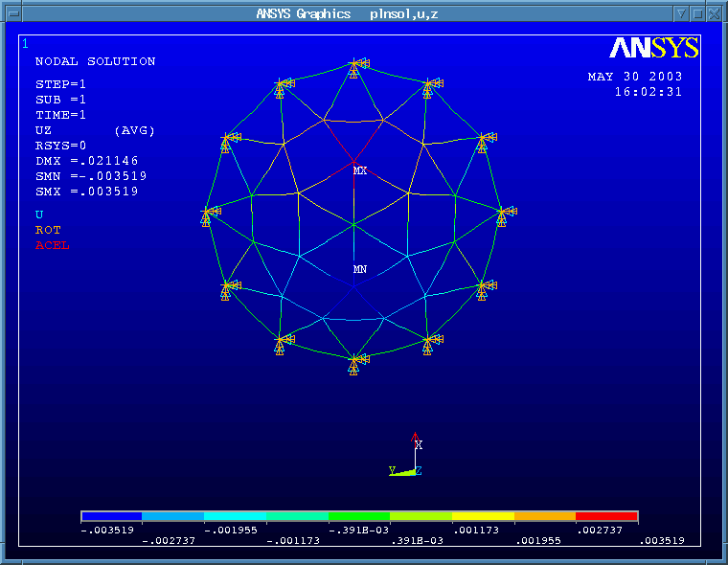Click the medium blue legend color band

(x=173, y=516)
